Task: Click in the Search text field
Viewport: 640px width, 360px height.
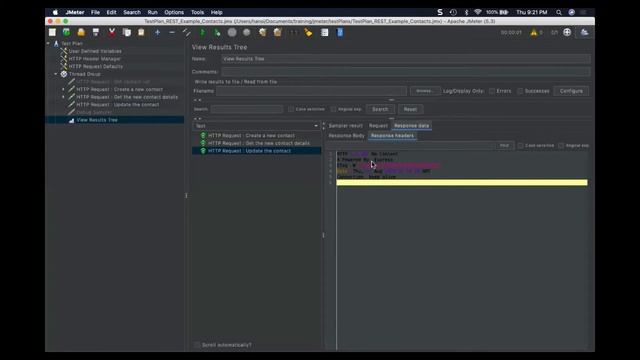Action: tap(247, 109)
